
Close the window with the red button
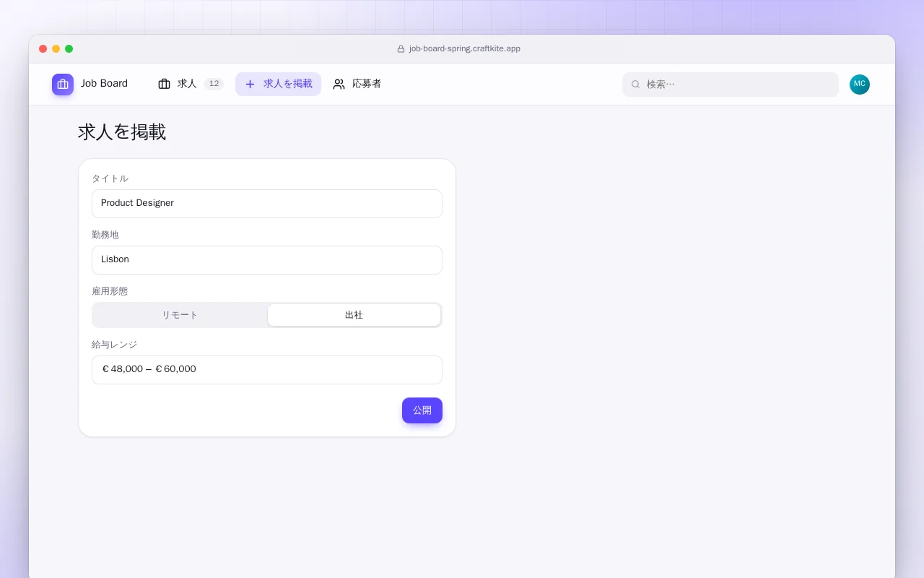(43, 49)
